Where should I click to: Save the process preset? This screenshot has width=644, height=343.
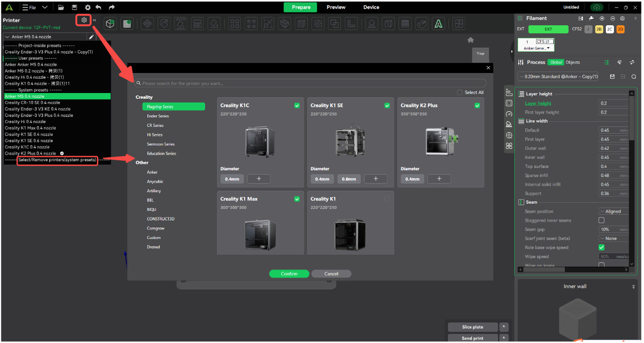pyautogui.click(x=613, y=76)
